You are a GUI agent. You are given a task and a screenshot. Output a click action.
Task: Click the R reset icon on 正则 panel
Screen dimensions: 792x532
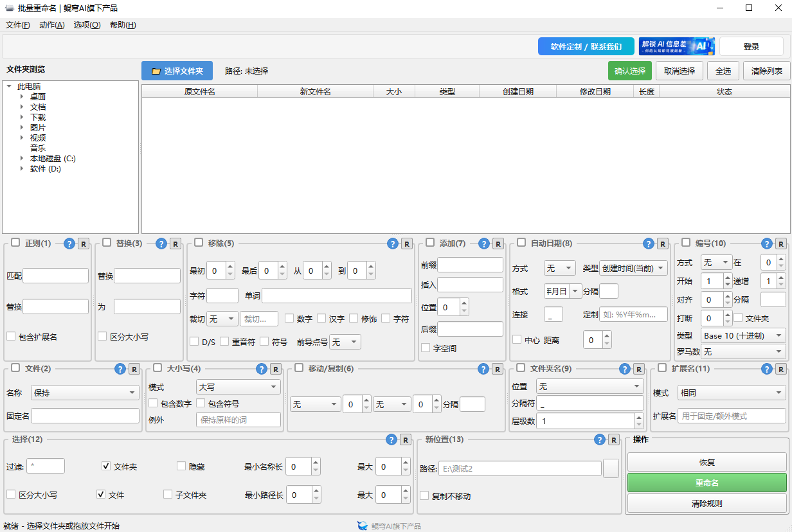point(84,244)
